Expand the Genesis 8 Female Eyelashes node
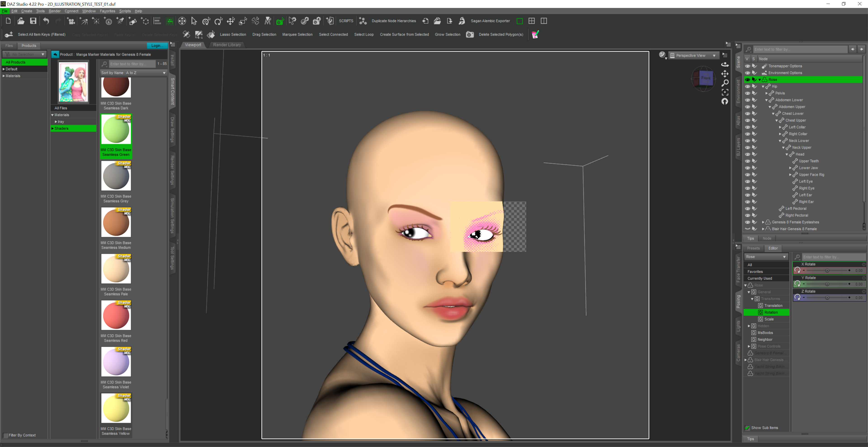The width and height of the screenshot is (868, 447). [x=763, y=222]
